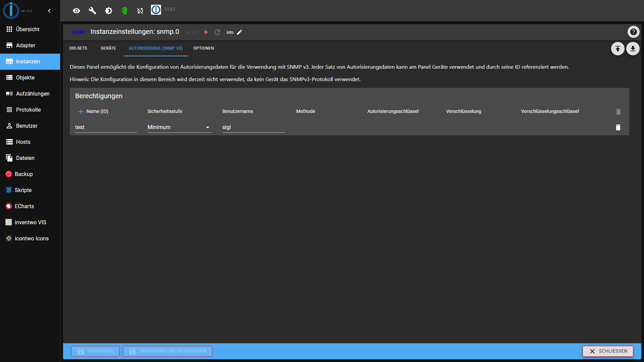644x362 pixels.
Task: Click the Autorisierungsschlüssel column header
Action: coord(393,111)
